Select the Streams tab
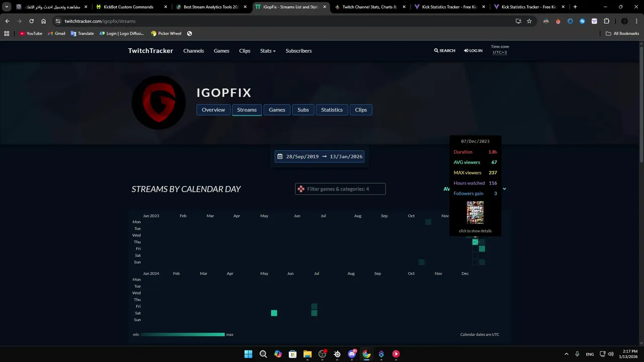 click(247, 110)
